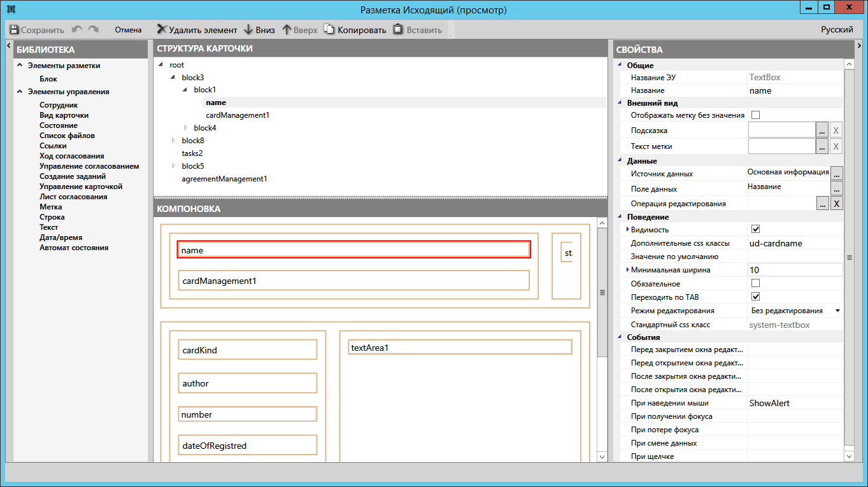Collapse the Внешний вид properties section

[619, 103]
